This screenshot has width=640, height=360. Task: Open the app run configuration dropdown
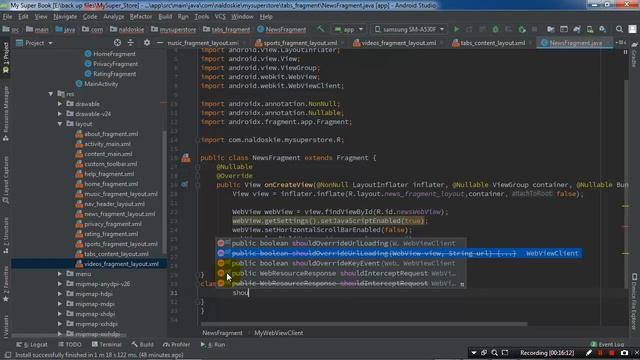[349, 29]
